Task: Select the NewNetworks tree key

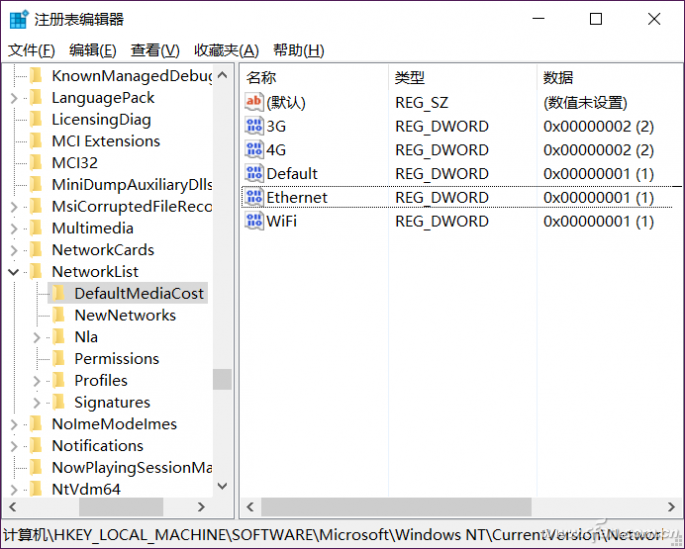Action: [125, 315]
